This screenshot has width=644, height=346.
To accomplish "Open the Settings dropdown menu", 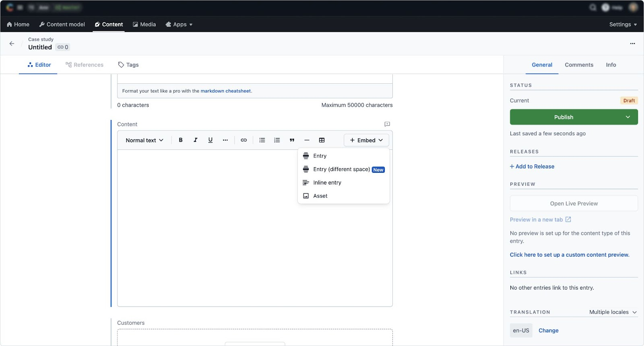I will click(623, 25).
